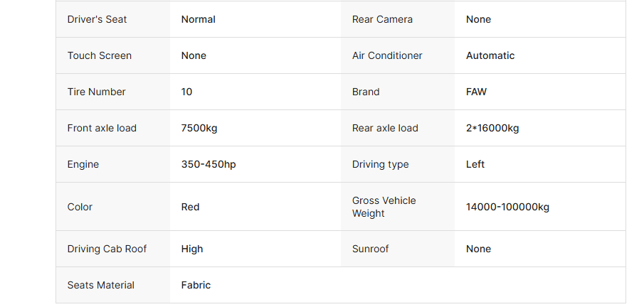Viewport: 644px width, 307px height.
Task: Click the "FAW" brand value
Action: coord(477,92)
